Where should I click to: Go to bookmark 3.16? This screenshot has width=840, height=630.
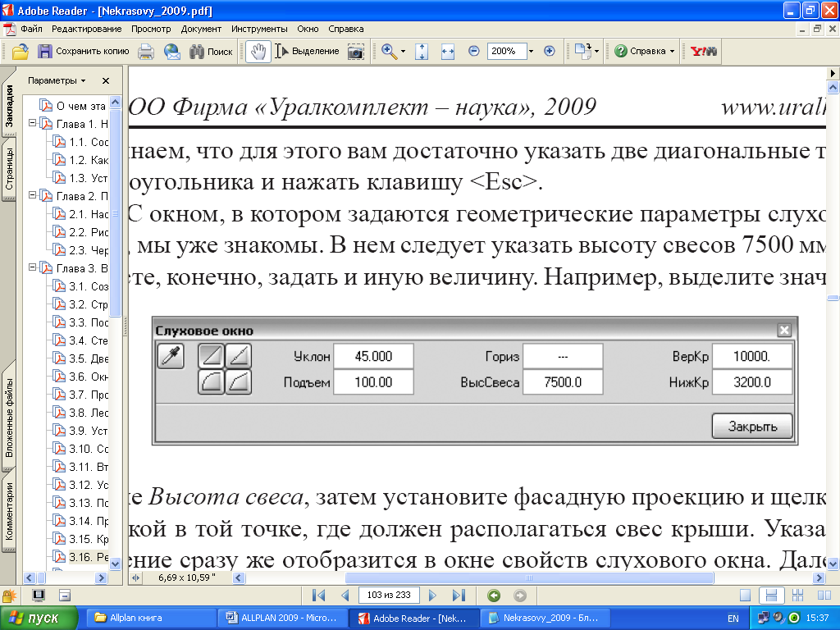point(81,557)
